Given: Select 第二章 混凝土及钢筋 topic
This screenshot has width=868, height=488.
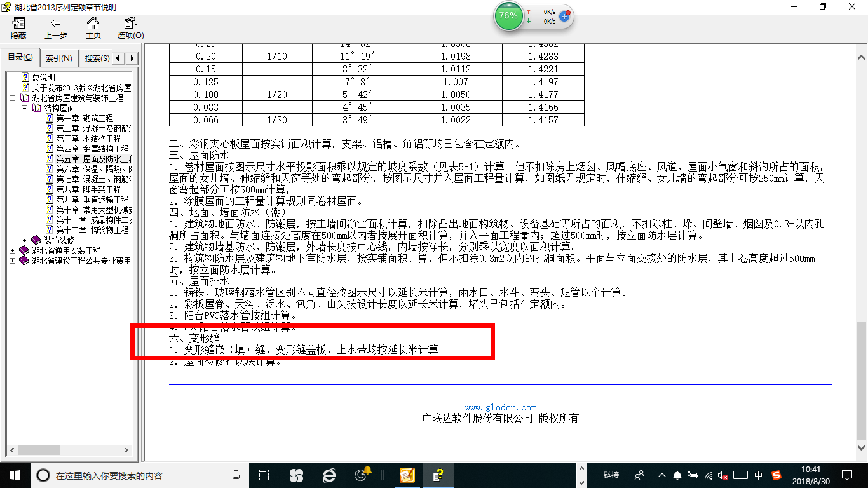Looking at the screenshot, I should pos(93,128).
